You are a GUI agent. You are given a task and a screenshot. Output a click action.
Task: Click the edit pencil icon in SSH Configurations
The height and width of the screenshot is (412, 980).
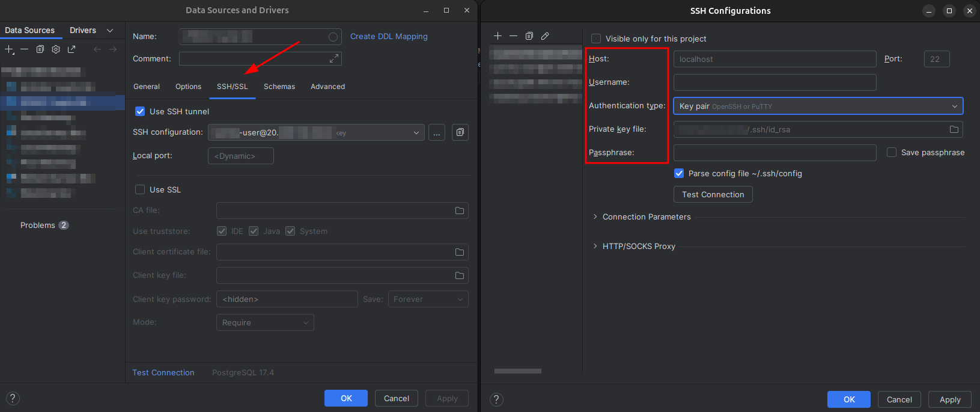(x=545, y=36)
